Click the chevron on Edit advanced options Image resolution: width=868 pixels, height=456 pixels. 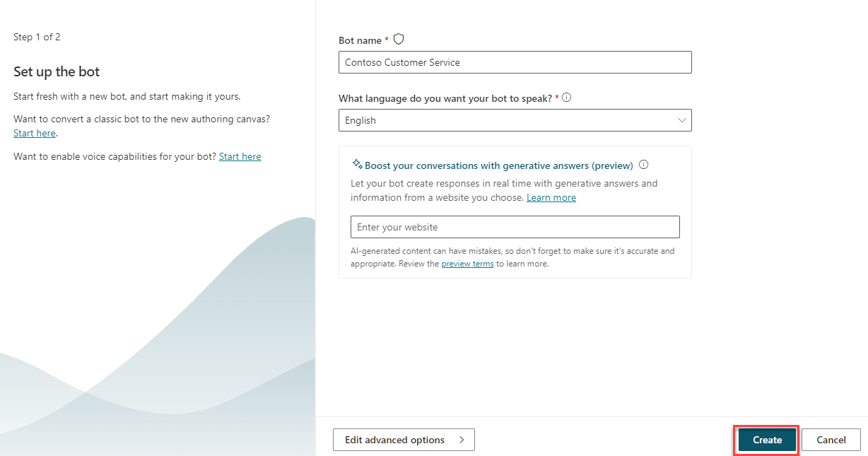(462, 440)
